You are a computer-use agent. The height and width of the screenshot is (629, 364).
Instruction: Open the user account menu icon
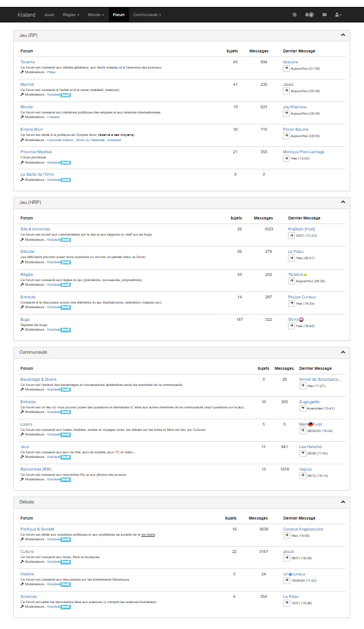click(338, 14)
